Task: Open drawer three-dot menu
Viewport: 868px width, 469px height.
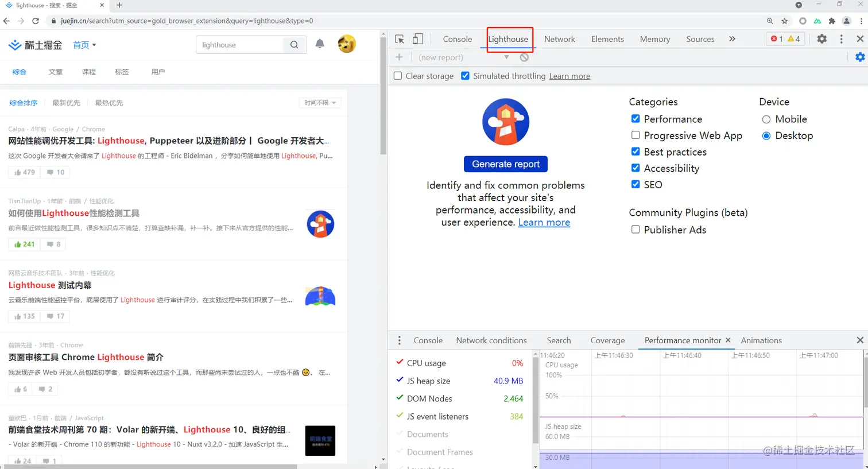Action: coord(400,340)
